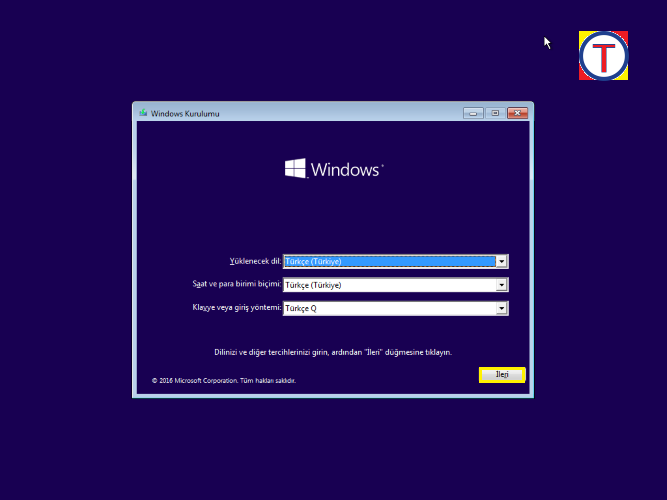Minimize the Windows Kurulumu window
This screenshot has width=667, height=500.
coord(473,113)
